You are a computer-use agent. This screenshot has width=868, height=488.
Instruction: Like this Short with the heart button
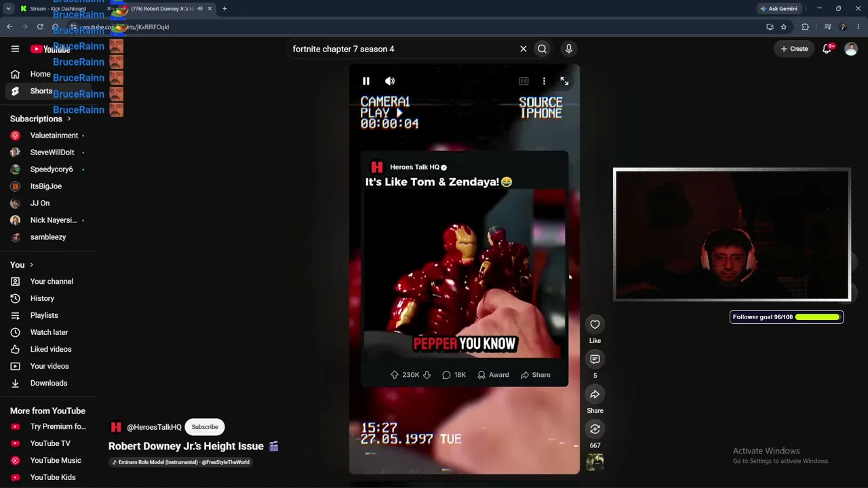595,325
